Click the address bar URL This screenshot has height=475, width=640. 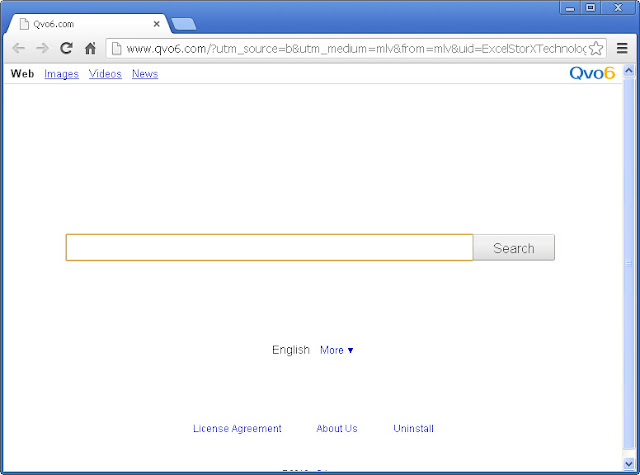click(x=356, y=49)
